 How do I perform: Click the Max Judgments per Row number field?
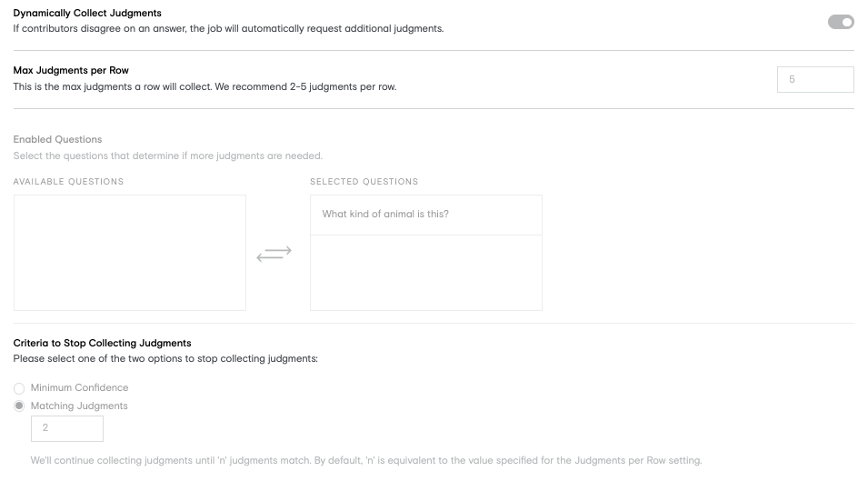pyautogui.click(x=815, y=80)
